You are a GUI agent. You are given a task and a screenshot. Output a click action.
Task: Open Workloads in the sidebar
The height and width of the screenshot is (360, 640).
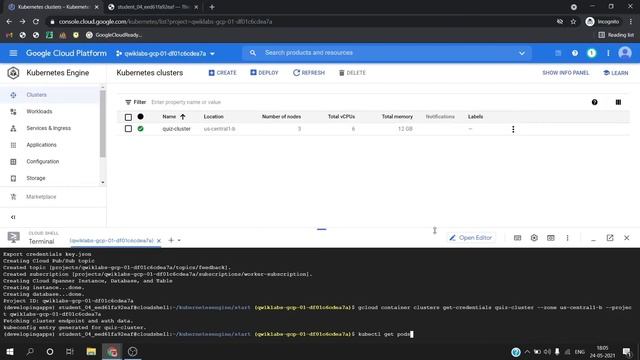(x=39, y=111)
